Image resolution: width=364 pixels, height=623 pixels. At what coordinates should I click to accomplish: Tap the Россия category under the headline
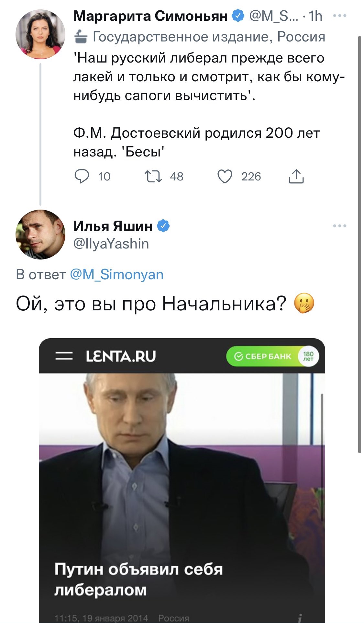point(173,618)
